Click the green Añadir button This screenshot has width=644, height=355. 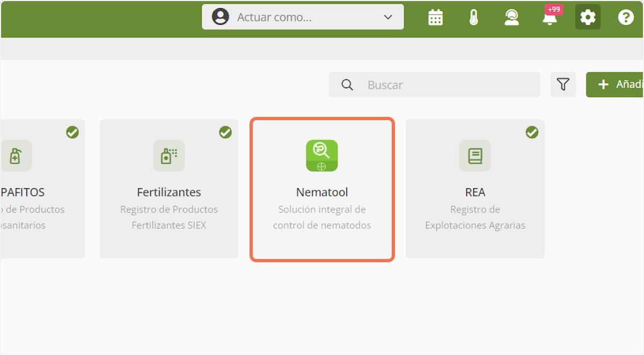click(x=617, y=85)
